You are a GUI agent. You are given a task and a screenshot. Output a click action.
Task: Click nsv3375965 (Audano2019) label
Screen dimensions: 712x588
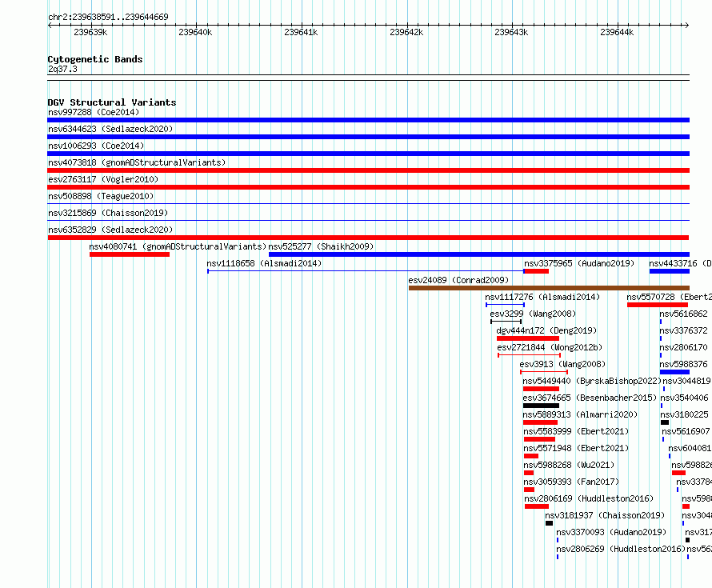(x=579, y=263)
